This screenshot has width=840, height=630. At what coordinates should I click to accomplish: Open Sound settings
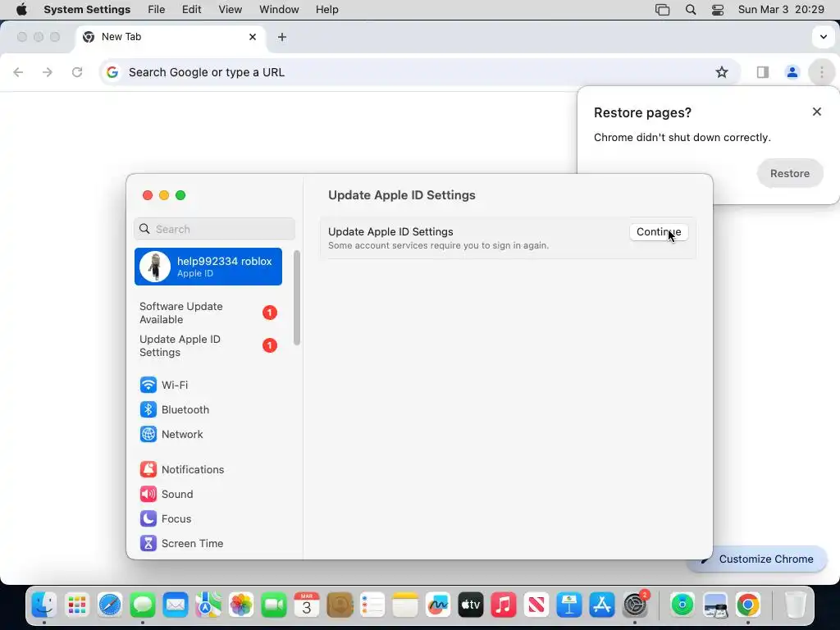[167, 494]
